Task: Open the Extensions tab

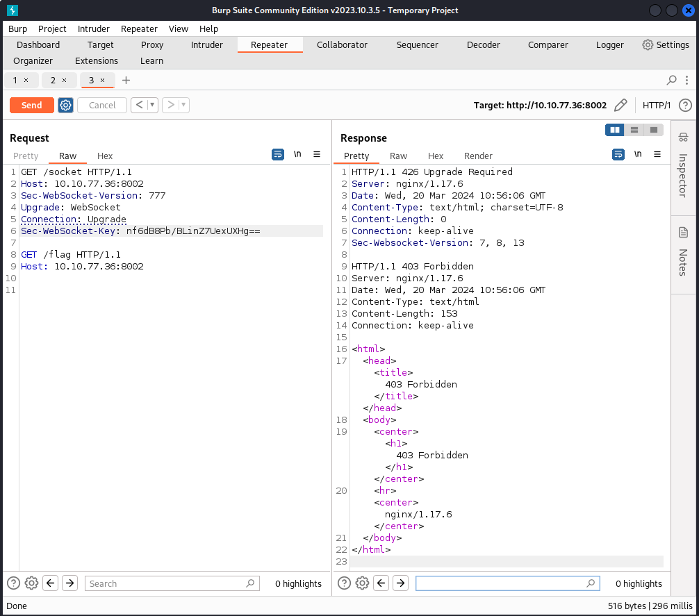Action: (x=97, y=61)
